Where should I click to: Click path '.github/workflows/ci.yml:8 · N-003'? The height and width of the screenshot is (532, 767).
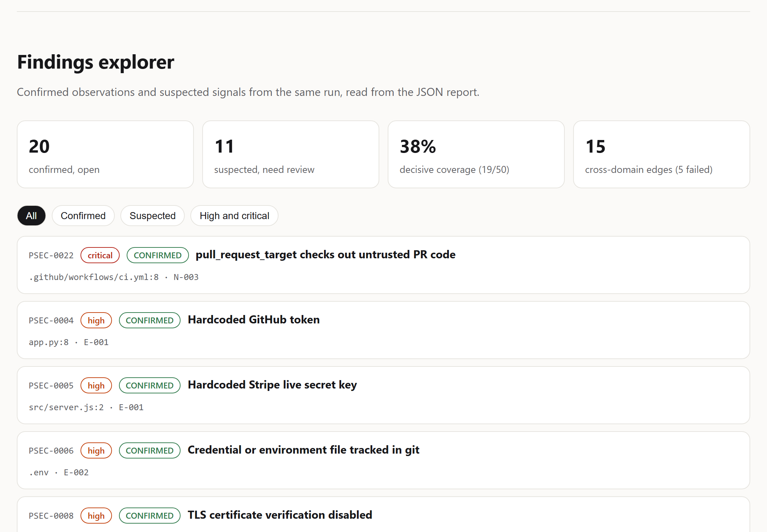click(x=114, y=277)
